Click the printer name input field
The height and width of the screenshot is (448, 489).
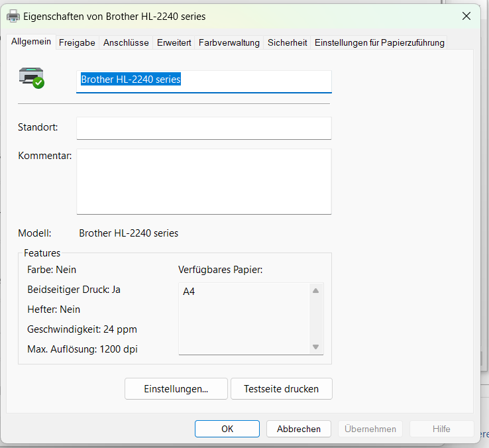point(204,82)
